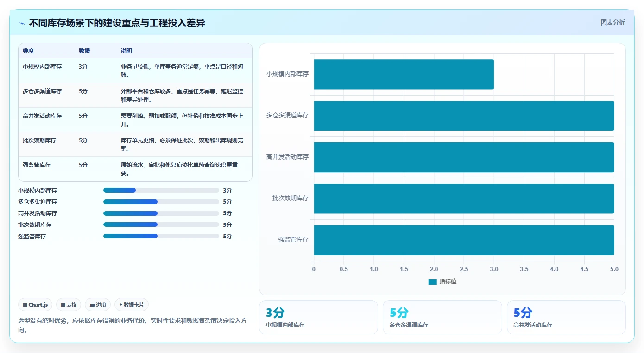
Task: Select table row cell 小规模内部库存
Action: (x=42, y=67)
